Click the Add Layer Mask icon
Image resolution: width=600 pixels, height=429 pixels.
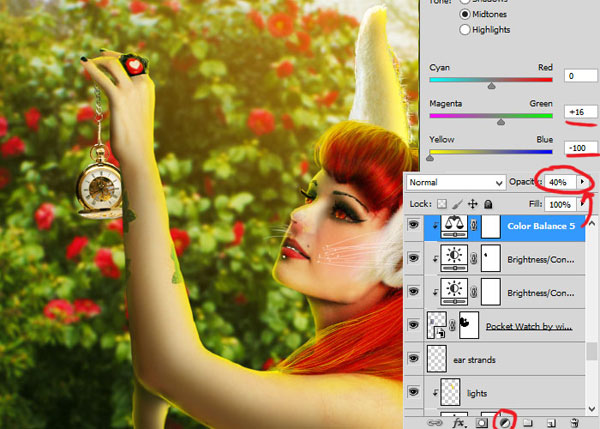(x=482, y=423)
